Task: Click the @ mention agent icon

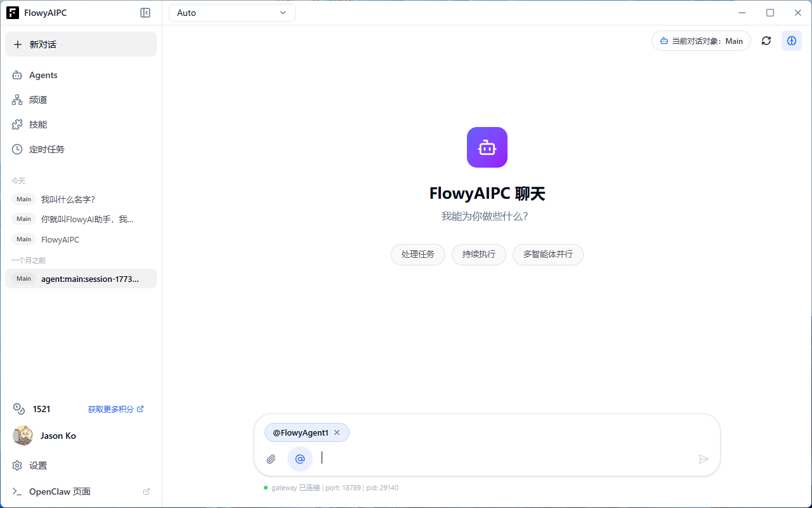Action: 300,459
